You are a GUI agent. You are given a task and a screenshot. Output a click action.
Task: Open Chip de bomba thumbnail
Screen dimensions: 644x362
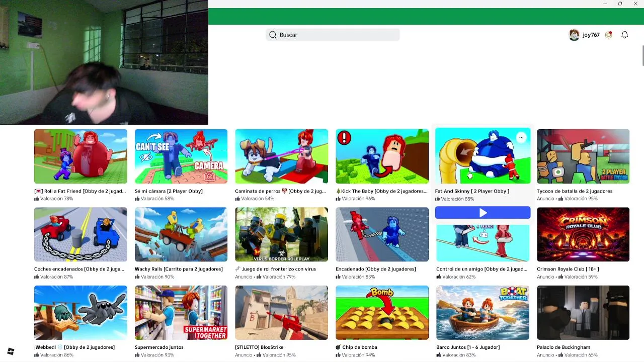click(x=382, y=313)
